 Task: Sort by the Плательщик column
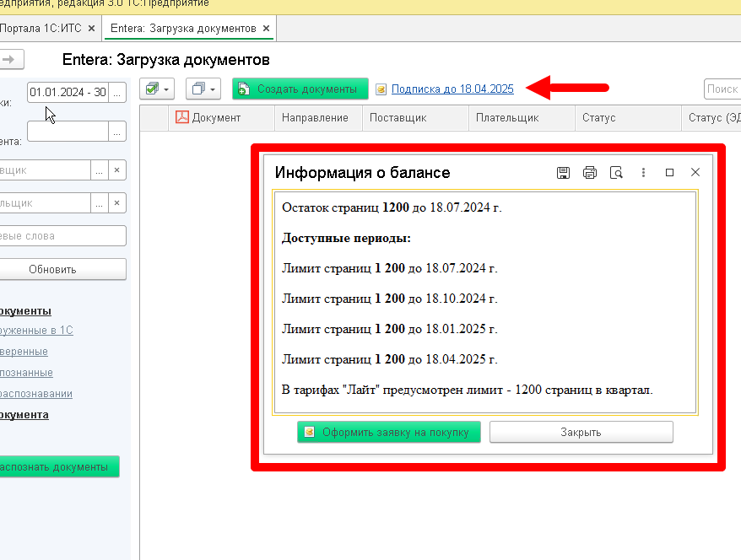(522, 117)
